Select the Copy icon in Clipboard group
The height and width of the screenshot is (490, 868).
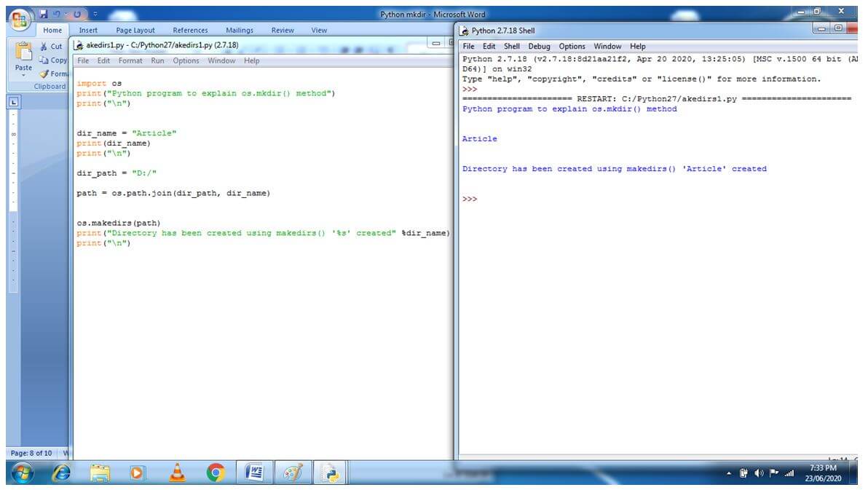click(44, 60)
